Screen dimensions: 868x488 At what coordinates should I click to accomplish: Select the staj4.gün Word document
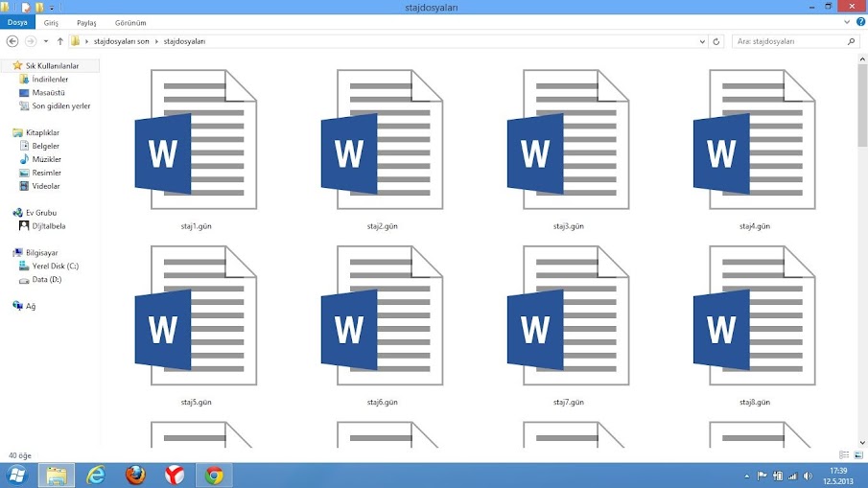[755, 150]
